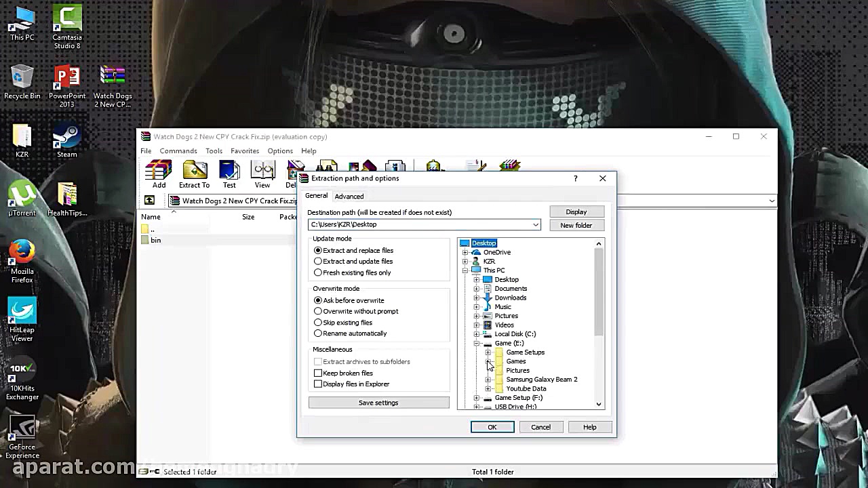Collapse Game (E:) drive node
The height and width of the screenshot is (488, 868).
pyautogui.click(x=477, y=343)
